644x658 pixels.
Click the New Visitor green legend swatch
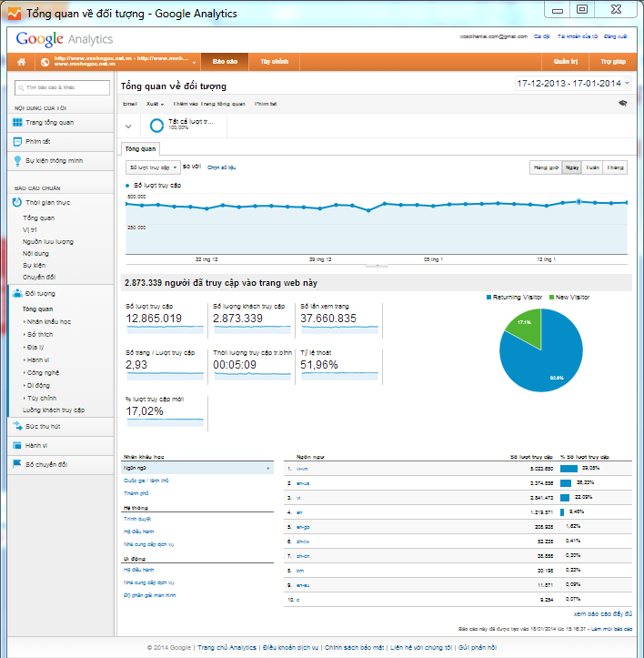552,297
